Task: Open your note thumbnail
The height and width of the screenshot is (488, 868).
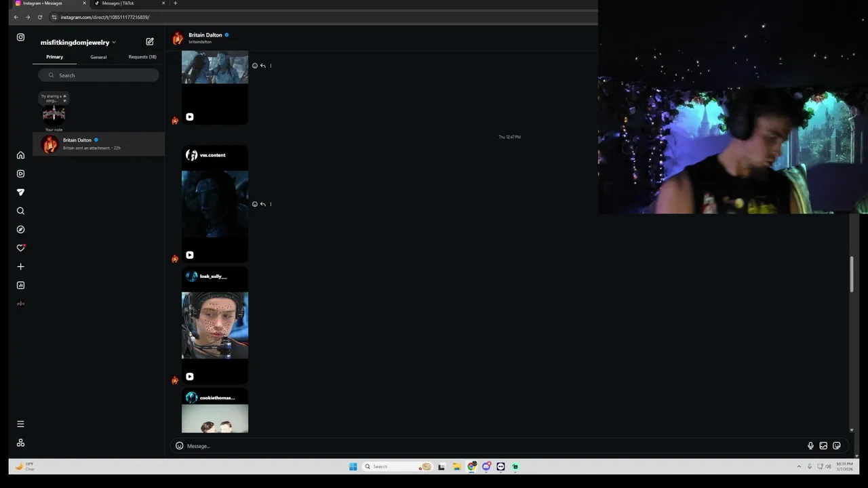Action: coord(54,113)
